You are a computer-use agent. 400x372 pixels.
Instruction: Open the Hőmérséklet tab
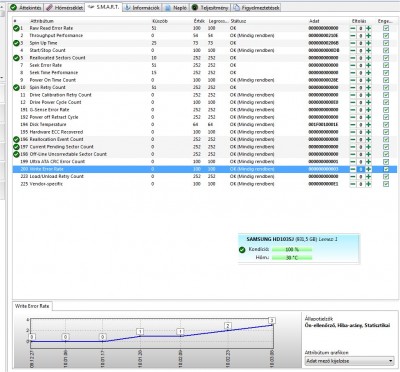pos(64,7)
